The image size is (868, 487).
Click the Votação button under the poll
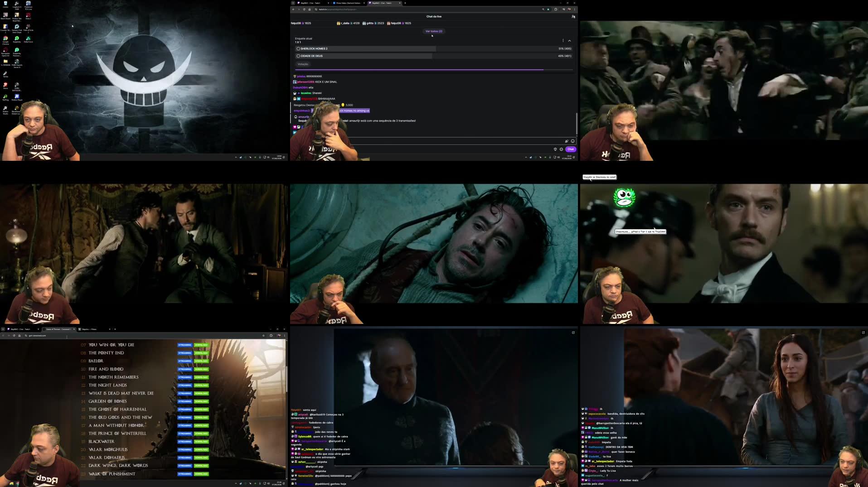click(x=303, y=64)
